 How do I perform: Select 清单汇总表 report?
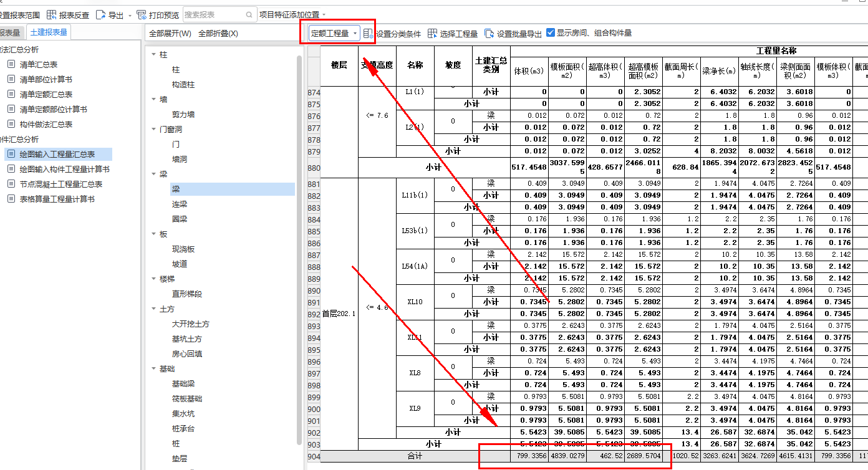[39, 64]
